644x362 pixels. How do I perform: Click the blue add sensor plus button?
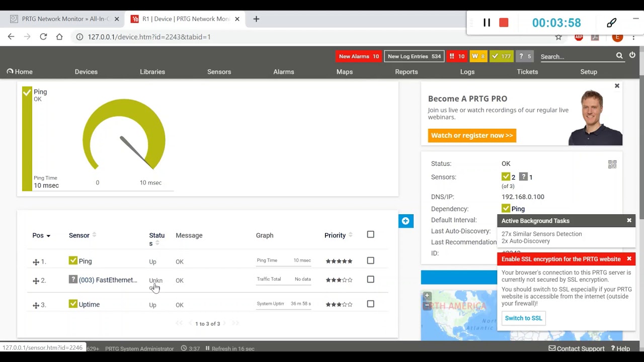click(406, 221)
